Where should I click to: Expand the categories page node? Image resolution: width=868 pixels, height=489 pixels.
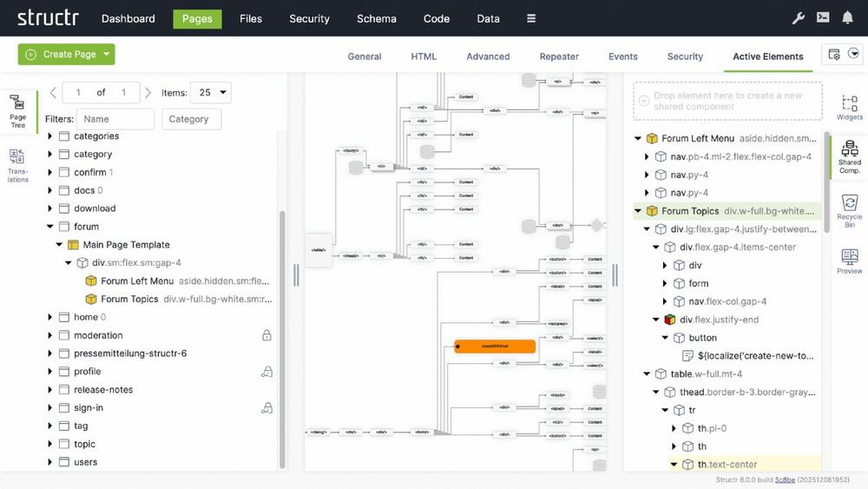coord(50,136)
